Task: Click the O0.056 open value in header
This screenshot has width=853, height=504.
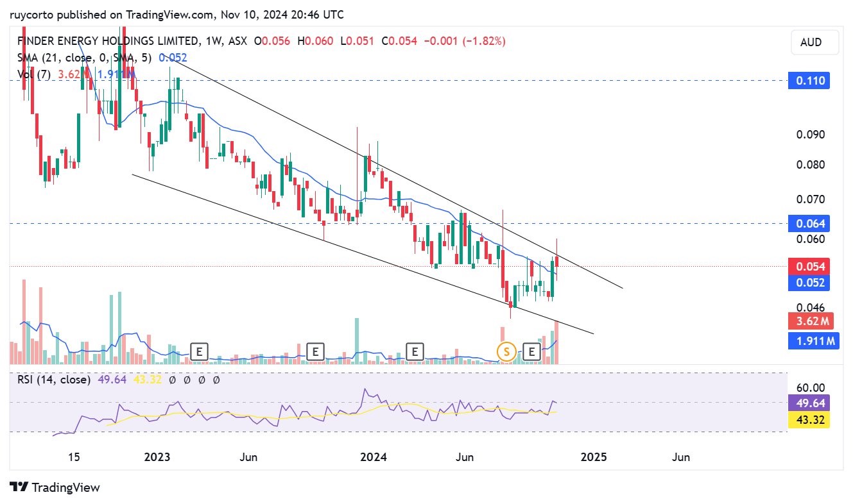Action: pos(272,41)
